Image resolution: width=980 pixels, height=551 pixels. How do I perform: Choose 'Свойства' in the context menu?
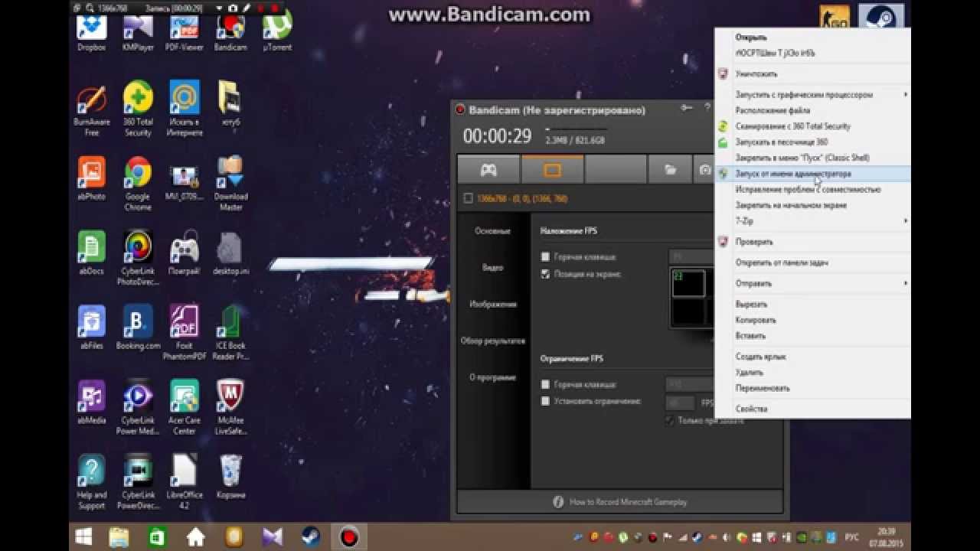click(813, 409)
